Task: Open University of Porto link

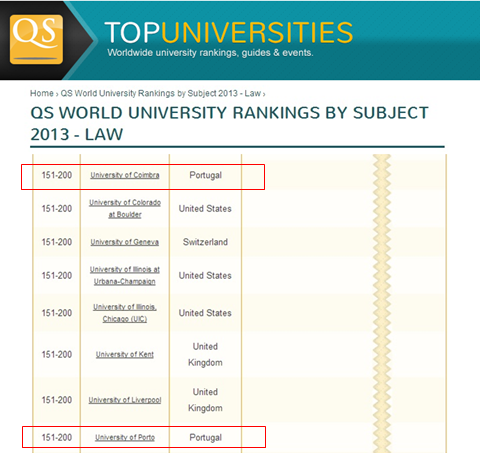Action: coord(125,437)
